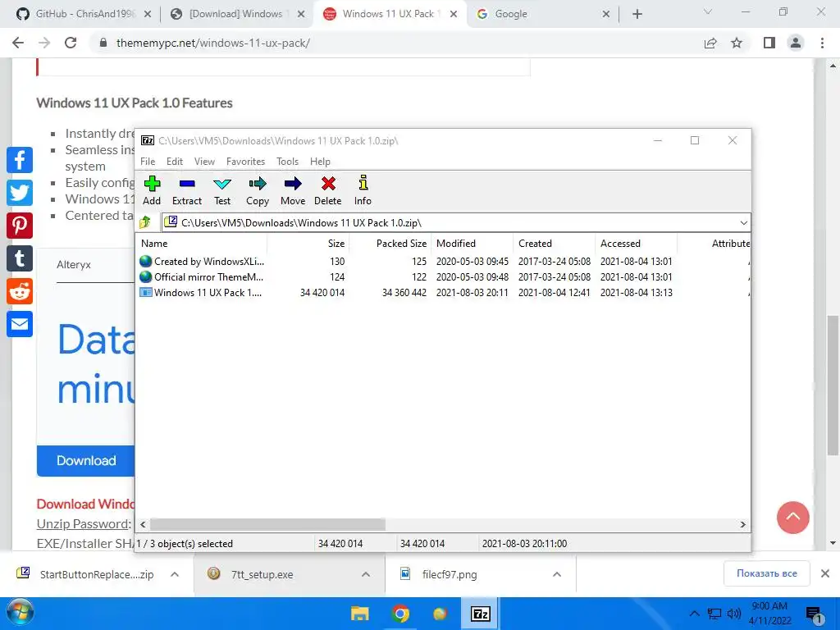Open the Favorites menu in 7-Zip

(x=245, y=162)
